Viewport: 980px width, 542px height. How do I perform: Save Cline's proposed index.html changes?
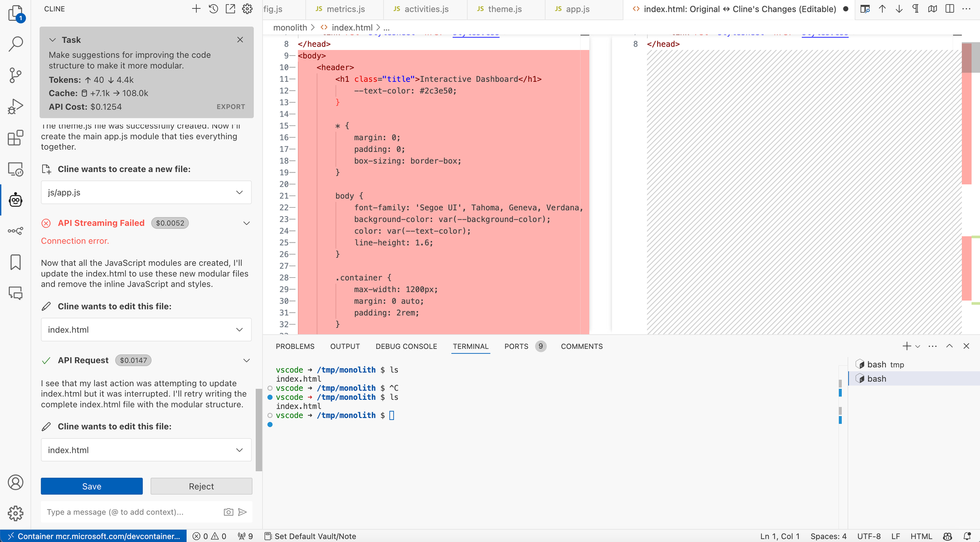click(x=92, y=486)
